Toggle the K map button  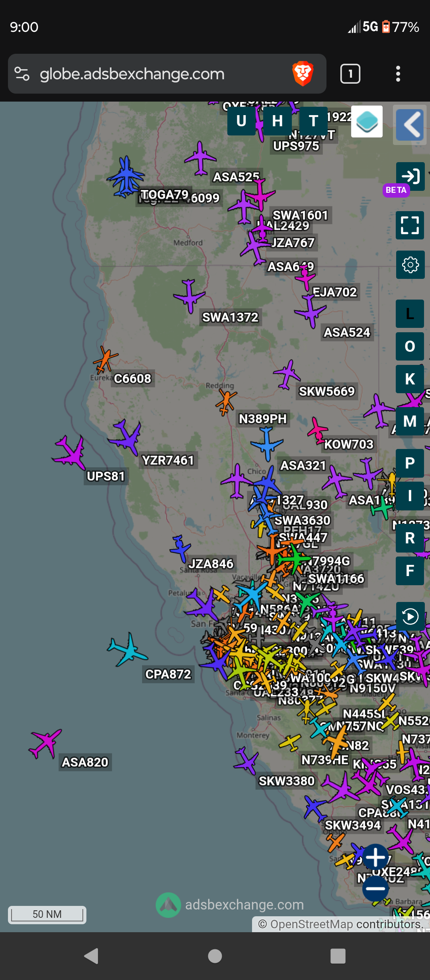point(410,379)
